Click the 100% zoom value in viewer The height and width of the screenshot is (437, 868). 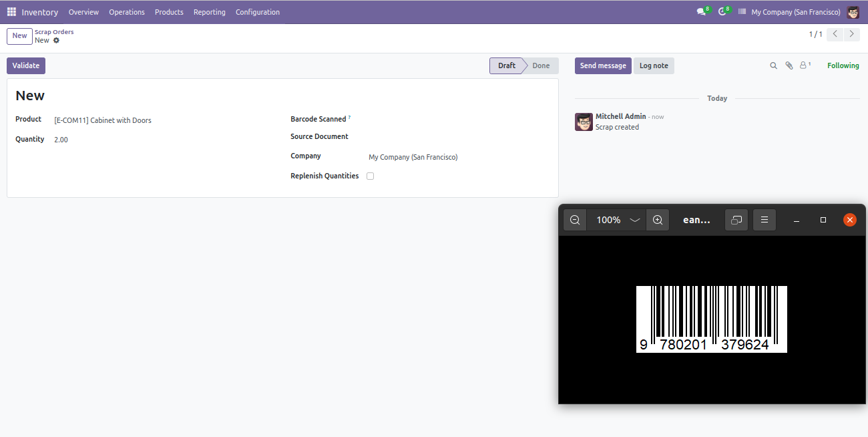(608, 220)
